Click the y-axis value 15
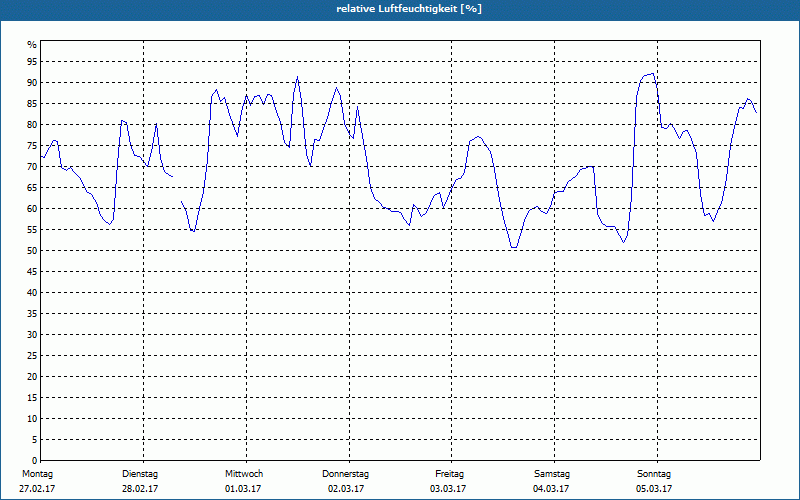The height and width of the screenshot is (500, 800). click(x=32, y=397)
